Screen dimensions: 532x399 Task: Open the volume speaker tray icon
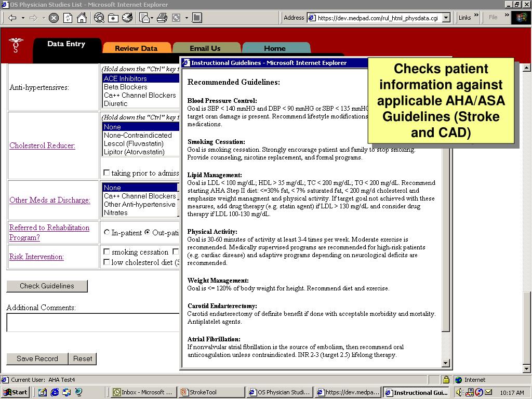click(459, 392)
